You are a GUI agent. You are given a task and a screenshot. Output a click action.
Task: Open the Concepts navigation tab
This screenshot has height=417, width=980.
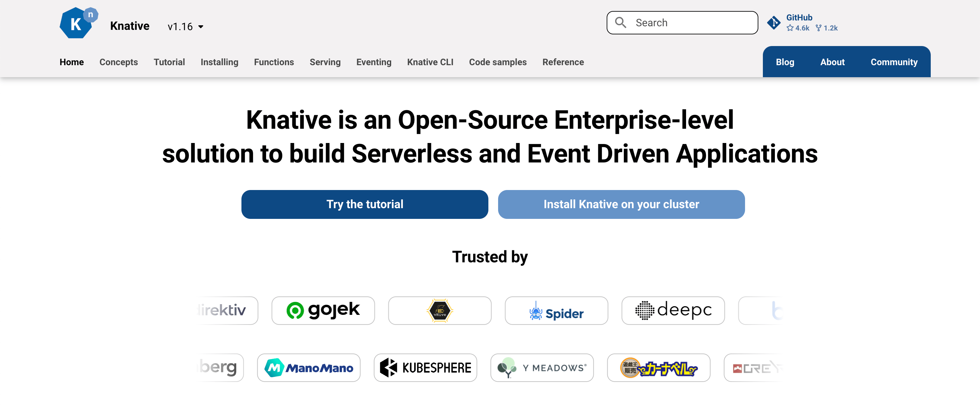click(x=119, y=62)
